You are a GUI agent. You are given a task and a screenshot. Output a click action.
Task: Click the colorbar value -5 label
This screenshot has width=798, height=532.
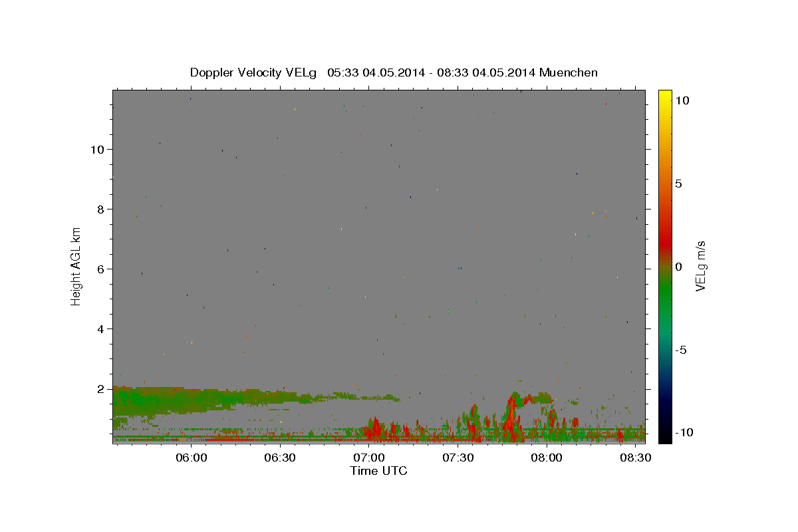click(x=680, y=350)
